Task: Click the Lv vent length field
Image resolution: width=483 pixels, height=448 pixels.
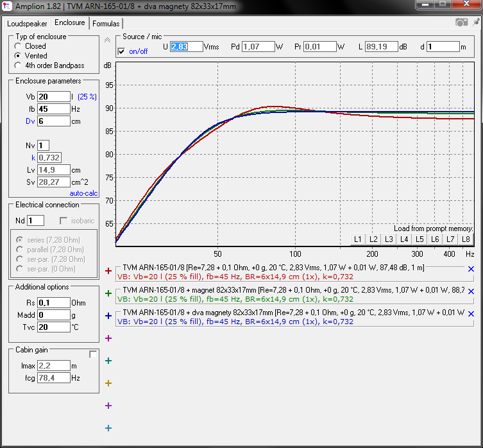Action: (x=54, y=170)
